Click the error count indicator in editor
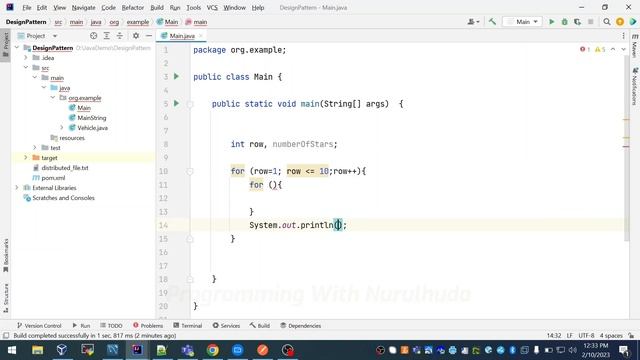This screenshot has height=360, width=640. click(585, 49)
